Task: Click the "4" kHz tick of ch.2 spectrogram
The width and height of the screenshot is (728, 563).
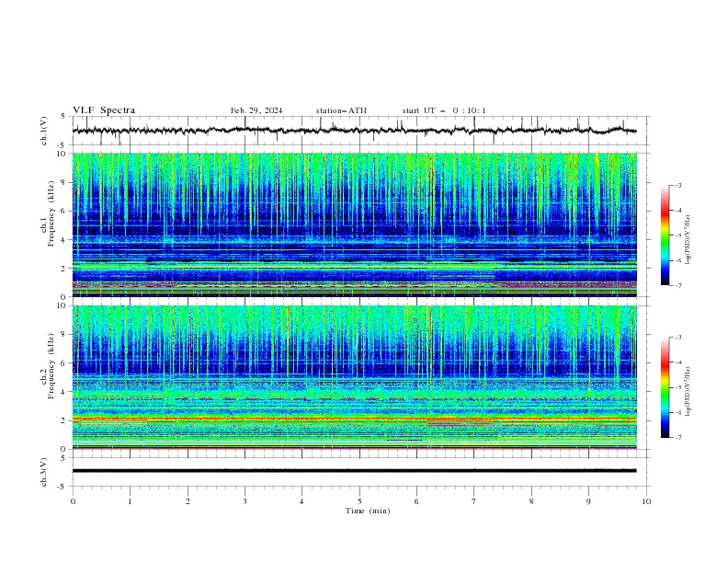Action: 64,392
